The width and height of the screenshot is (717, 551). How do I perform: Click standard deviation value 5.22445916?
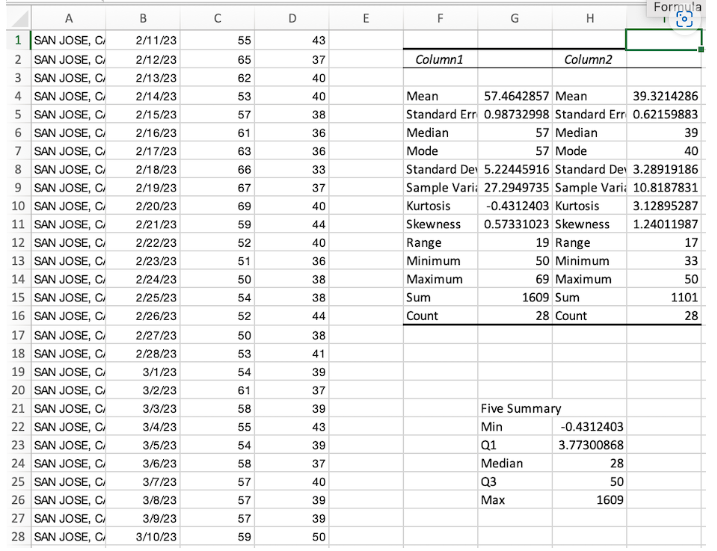(516, 170)
